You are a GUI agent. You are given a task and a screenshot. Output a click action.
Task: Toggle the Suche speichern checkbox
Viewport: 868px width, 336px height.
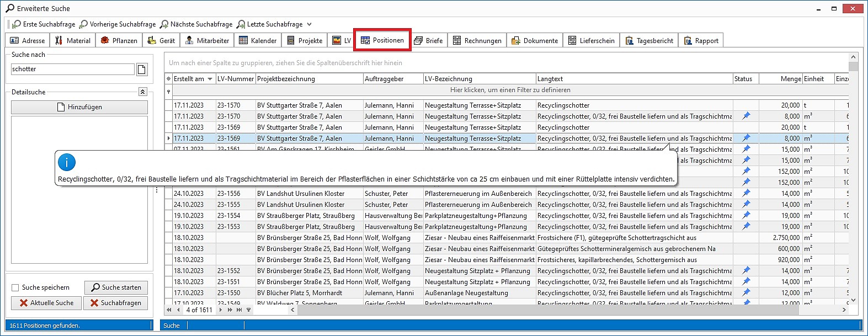[15, 287]
